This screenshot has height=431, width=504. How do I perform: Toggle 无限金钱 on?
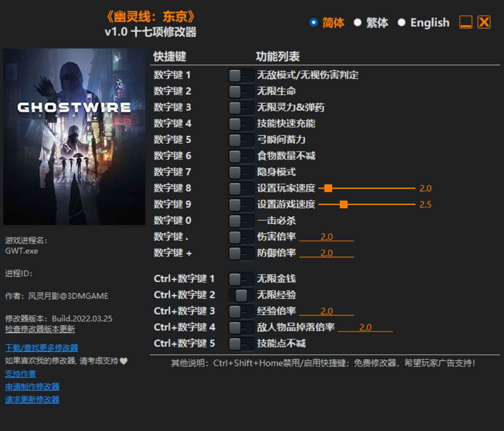click(x=241, y=279)
